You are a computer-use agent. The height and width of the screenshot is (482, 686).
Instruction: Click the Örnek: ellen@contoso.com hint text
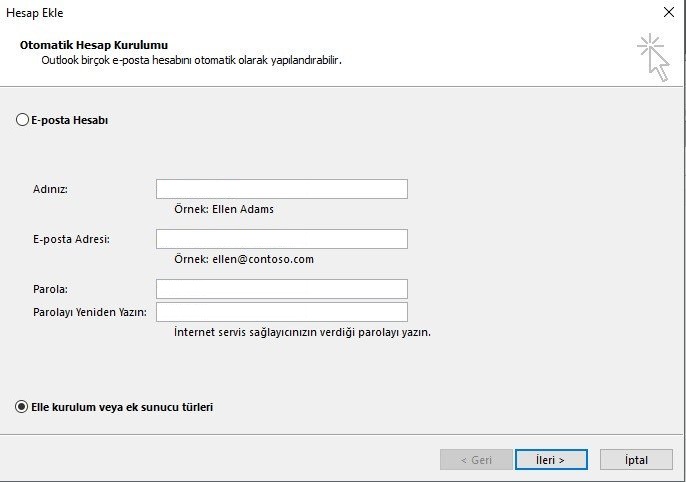click(244, 259)
